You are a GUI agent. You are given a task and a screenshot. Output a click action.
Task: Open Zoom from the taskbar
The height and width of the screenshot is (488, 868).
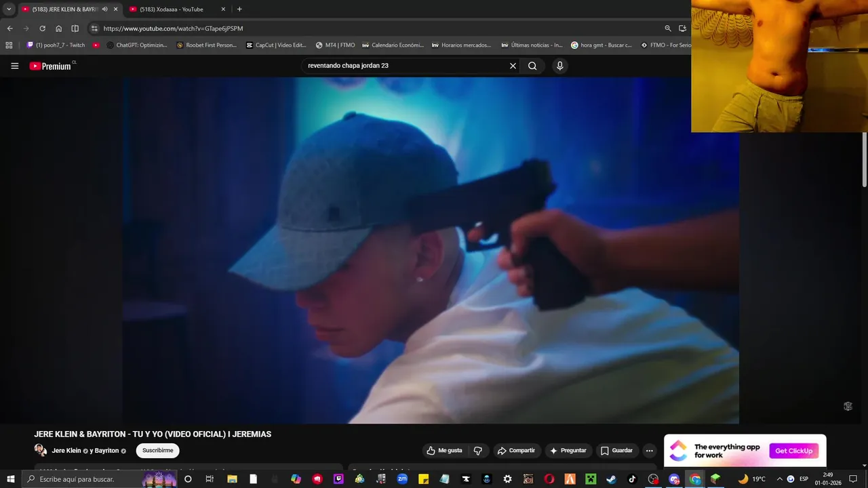coord(402,479)
